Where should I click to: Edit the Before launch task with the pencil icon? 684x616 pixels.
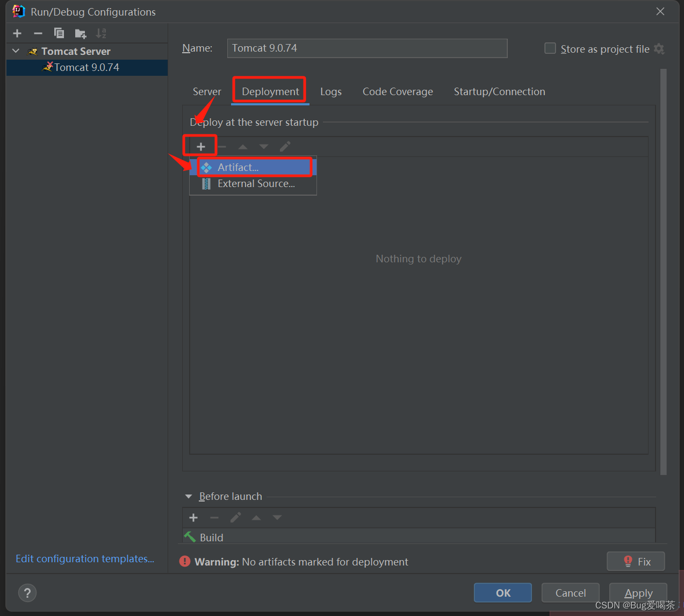[235, 518]
